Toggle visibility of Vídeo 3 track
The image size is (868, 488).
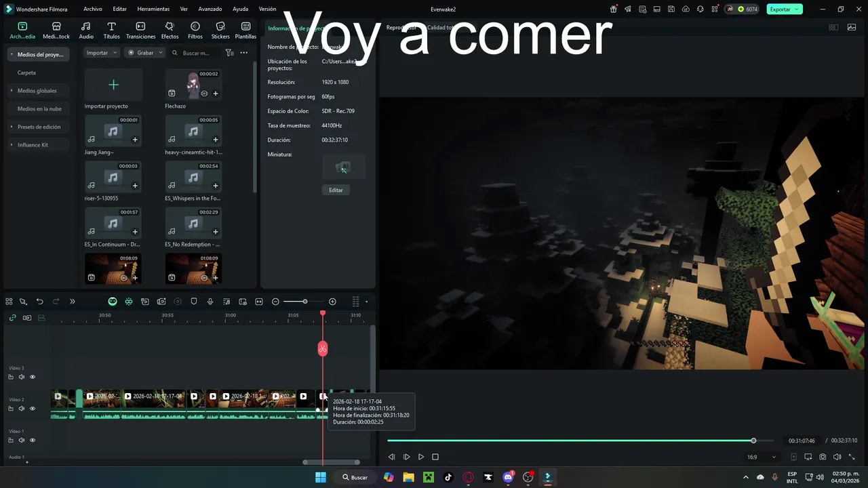[32, 377]
